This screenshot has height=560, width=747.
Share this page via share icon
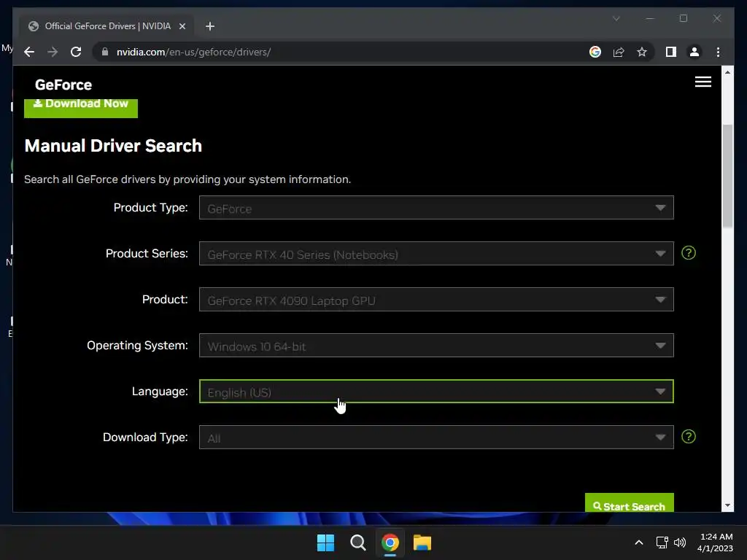(619, 52)
